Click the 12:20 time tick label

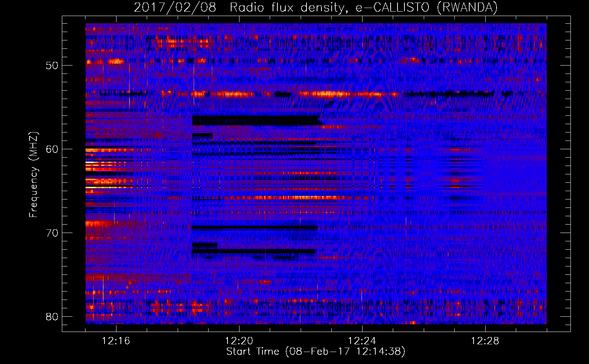coord(239,341)
